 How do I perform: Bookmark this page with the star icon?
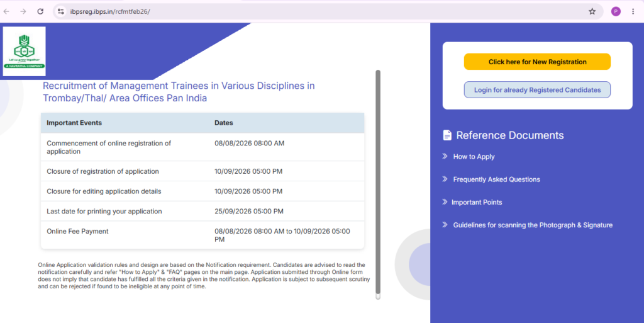click(592, 11)
